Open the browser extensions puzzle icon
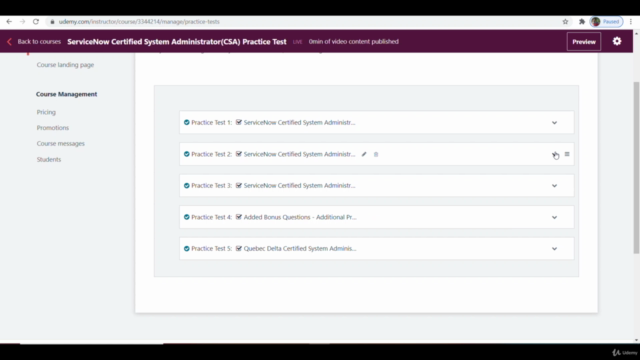 [x=582, y=22]
